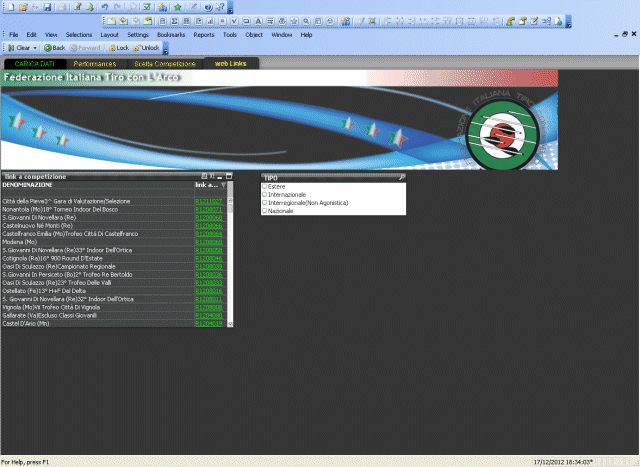The height and width of the screenshot is (467, 640).
Task: Click the Quick Chart wizard icon
Action: click(162, 7)
